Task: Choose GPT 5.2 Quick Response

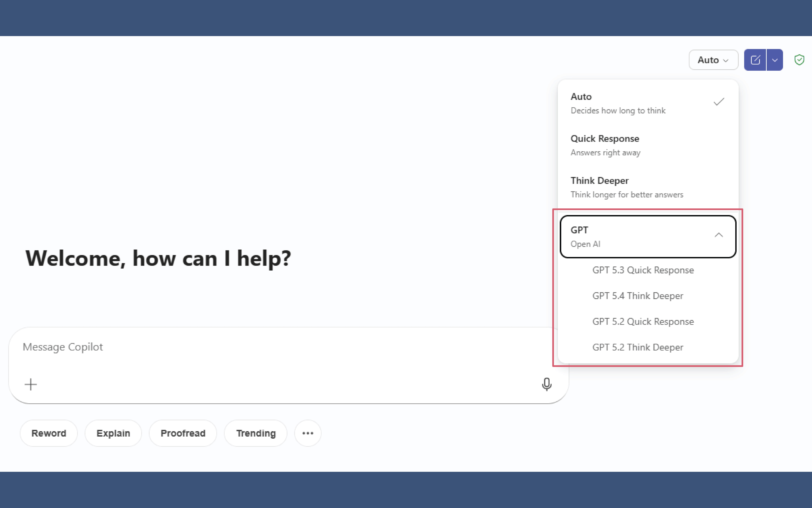Action: pos(643,321)
